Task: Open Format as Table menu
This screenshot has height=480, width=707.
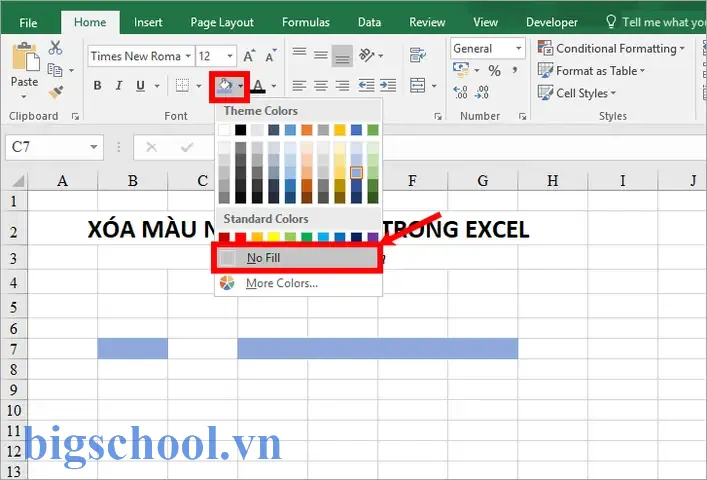Action: coord(592,71)
